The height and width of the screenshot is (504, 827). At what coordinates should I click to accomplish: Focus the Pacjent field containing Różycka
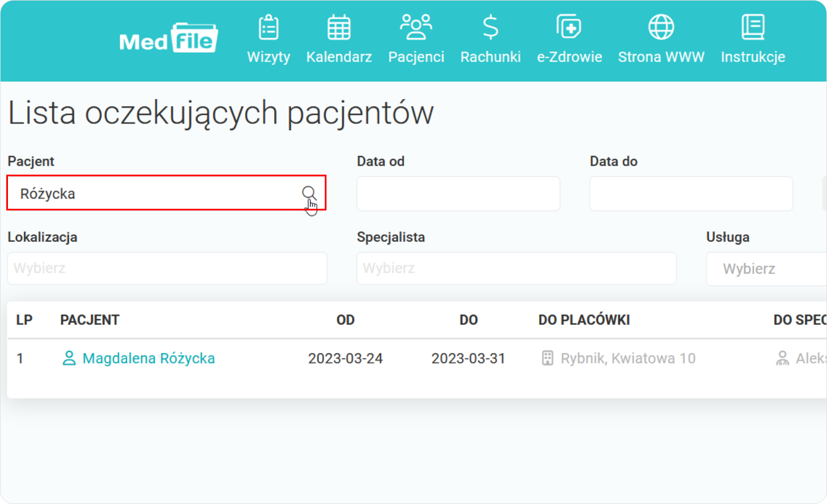point(166,193)
